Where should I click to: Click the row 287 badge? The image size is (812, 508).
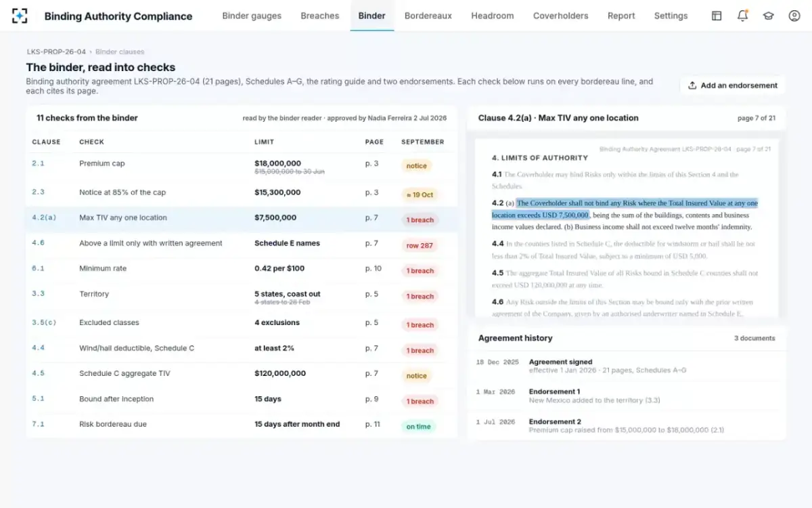click(x=420, y=245)
